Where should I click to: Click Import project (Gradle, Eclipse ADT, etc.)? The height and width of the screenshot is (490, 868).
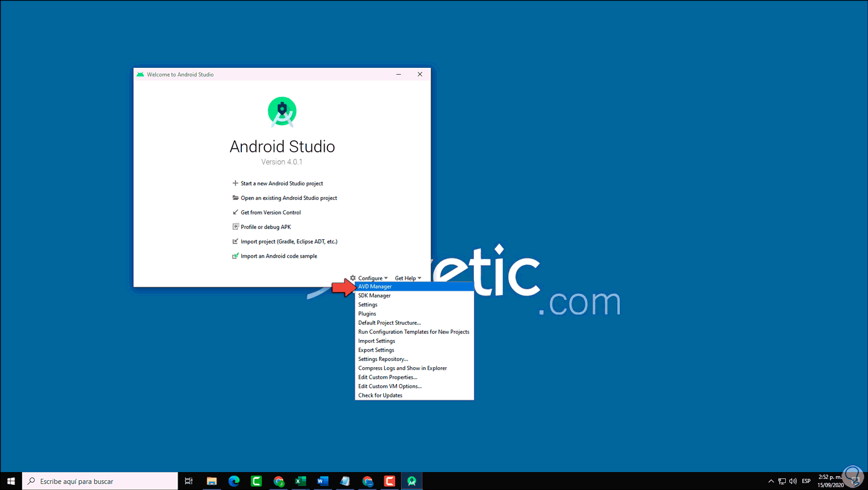coord(285,242)
